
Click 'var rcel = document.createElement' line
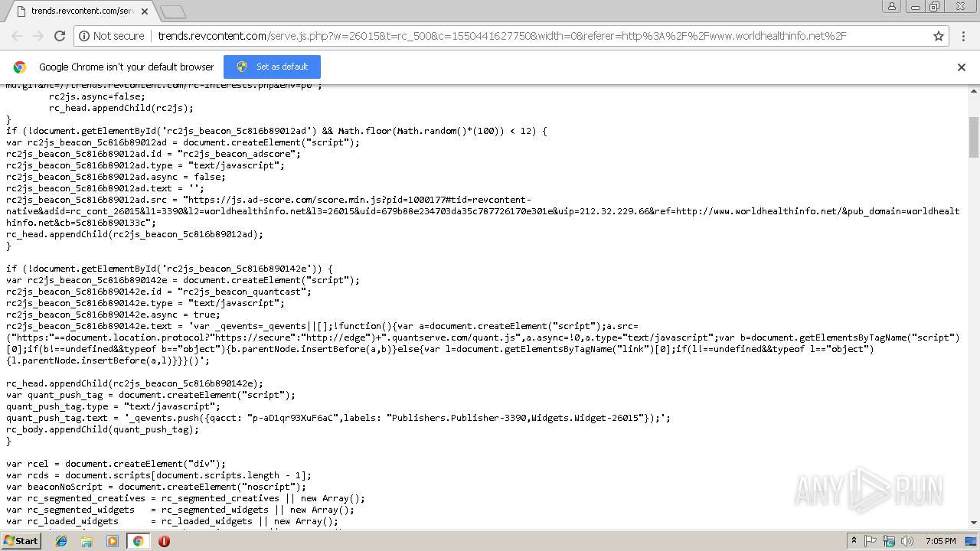coord(116,464)
